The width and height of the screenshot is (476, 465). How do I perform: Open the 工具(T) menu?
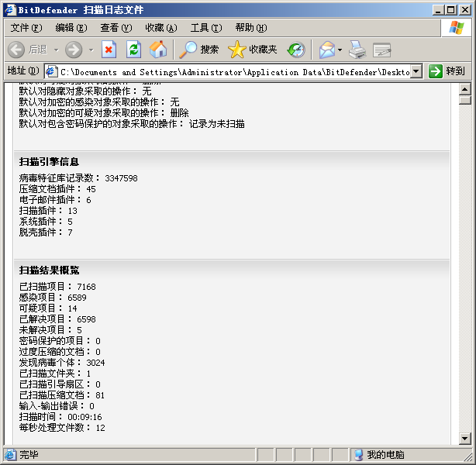tap(206, 28)
